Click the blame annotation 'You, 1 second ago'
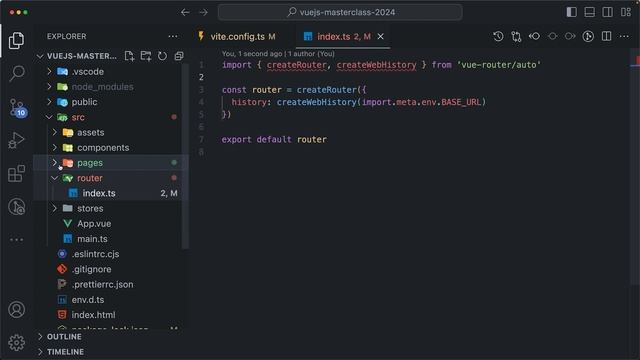Image resolution: width=640 pixels, height=360 pixels. tap(252, 53)
